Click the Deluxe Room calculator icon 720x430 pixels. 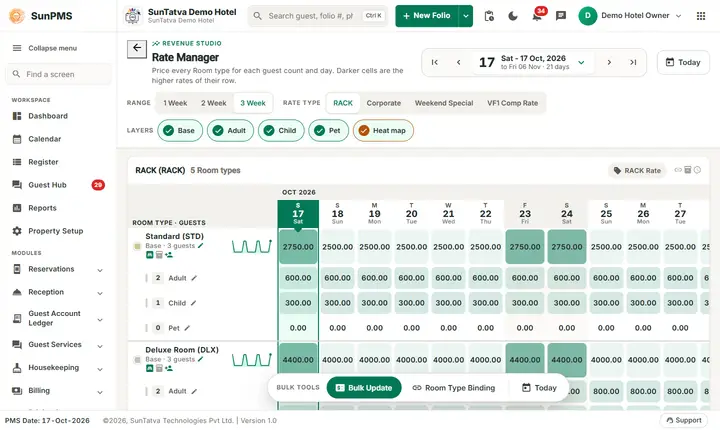[159, 368]
